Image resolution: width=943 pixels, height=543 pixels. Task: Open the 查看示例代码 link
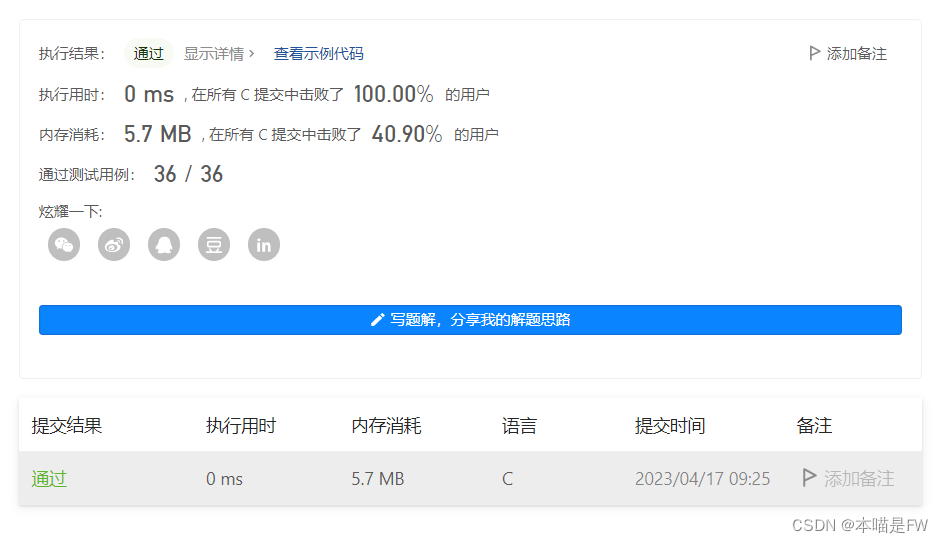point(319,54)
